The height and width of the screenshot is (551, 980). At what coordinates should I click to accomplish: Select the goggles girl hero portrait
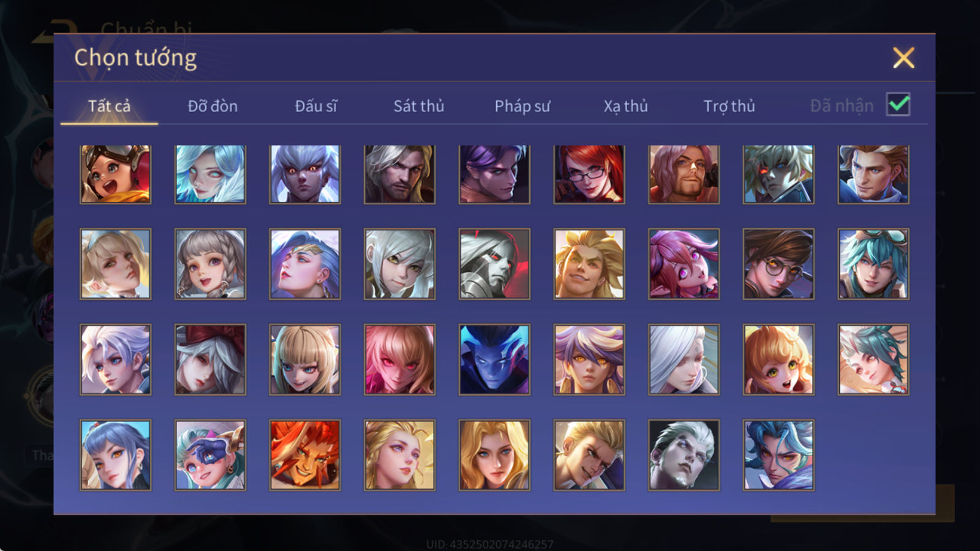(115, 174)
